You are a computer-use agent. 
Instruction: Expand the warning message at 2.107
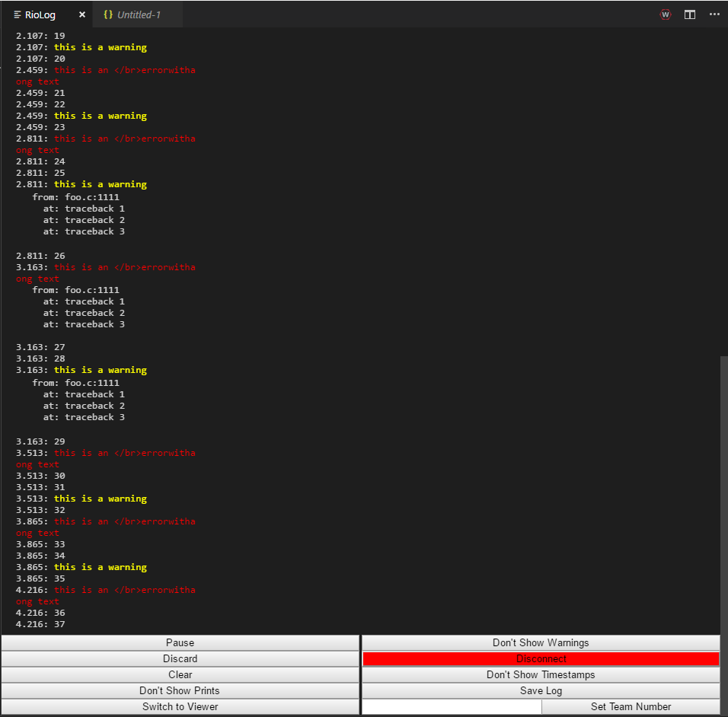(x=101, y=47)
